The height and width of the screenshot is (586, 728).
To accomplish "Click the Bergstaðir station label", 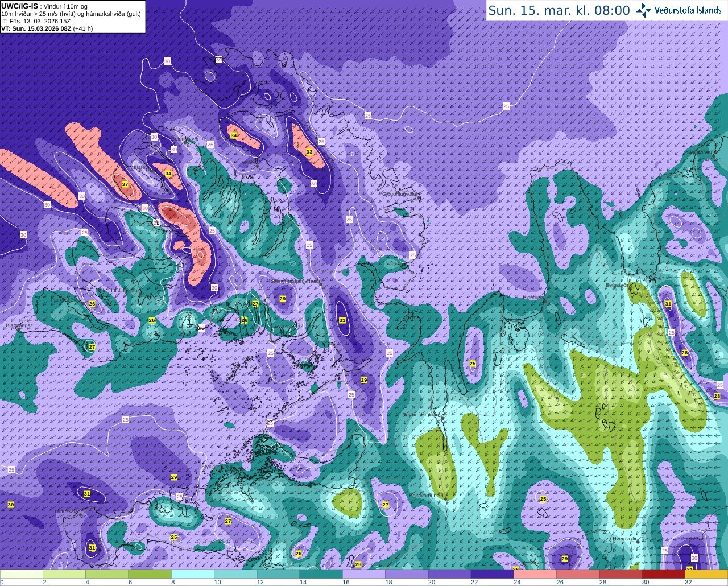I will pos(617,285).
